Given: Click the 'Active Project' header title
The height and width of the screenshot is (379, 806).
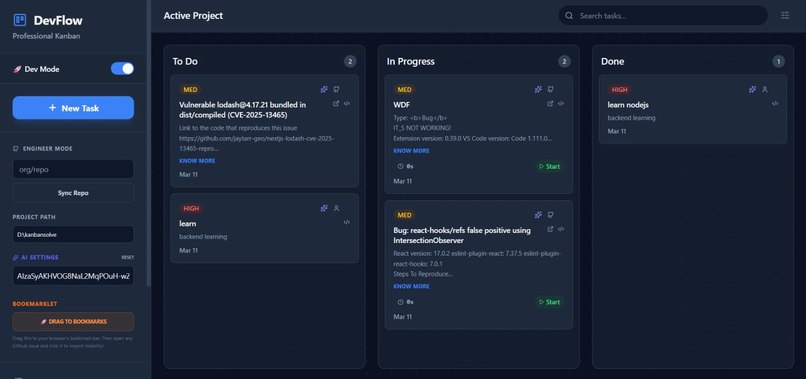Looking at the screenshot, I should click(193, 15).
